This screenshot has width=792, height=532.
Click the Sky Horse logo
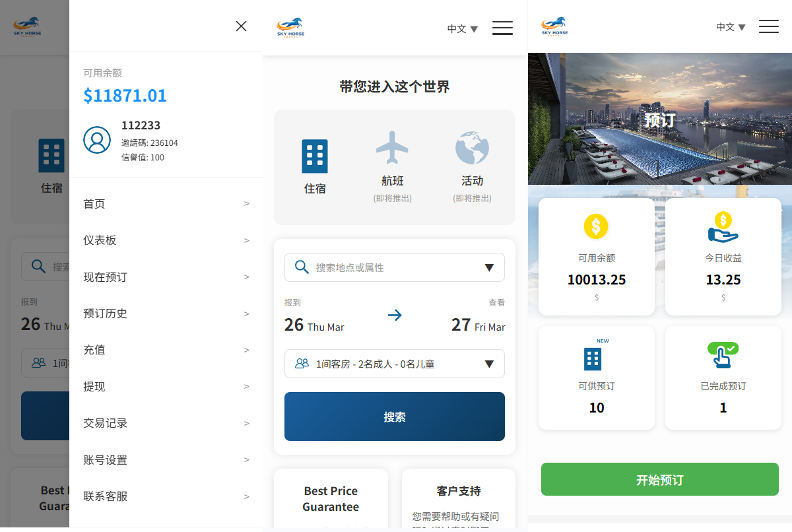(290, 26)
